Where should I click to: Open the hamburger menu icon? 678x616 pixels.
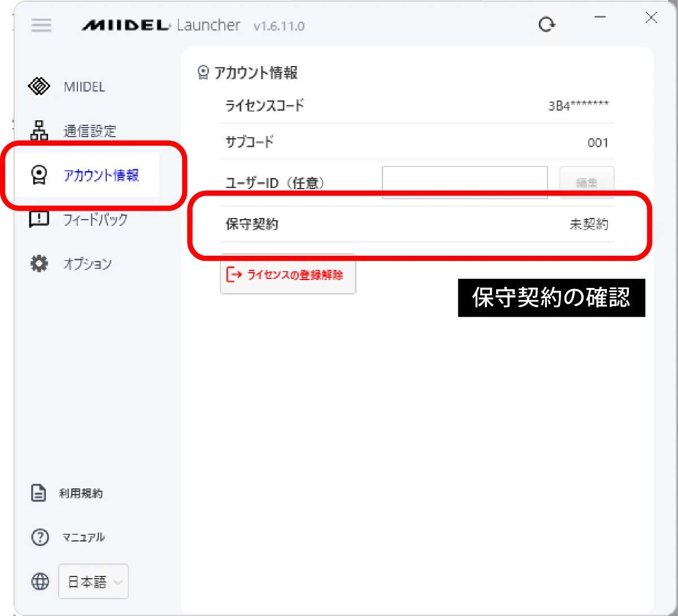coord(41,25)
